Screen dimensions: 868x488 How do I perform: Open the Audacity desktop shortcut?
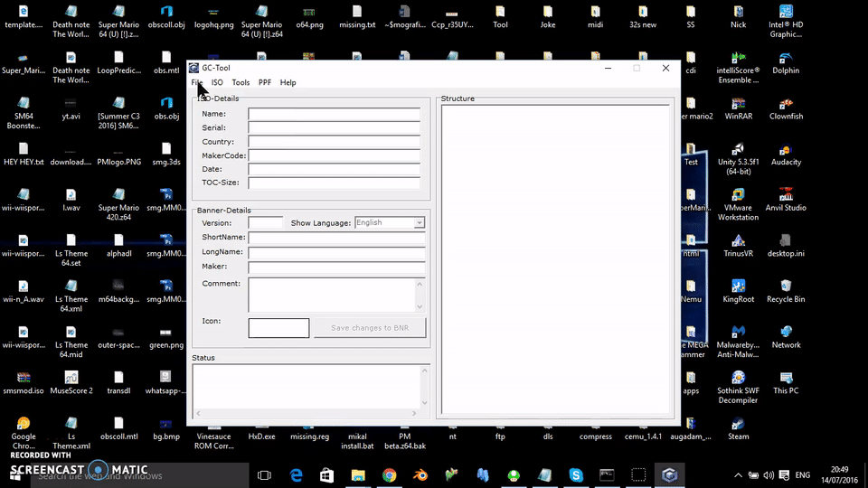(786, 150)
